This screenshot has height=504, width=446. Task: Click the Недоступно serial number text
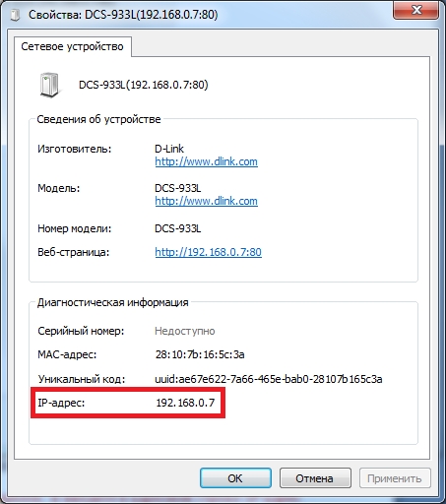(185, 331)
